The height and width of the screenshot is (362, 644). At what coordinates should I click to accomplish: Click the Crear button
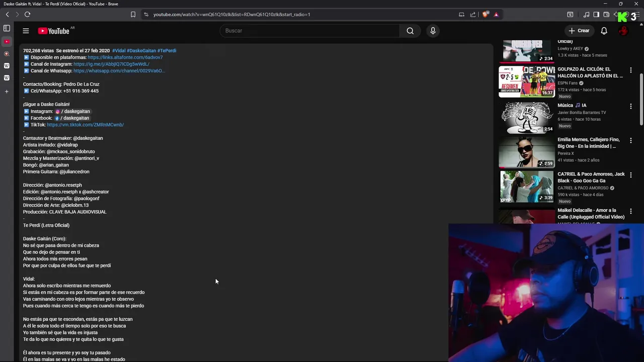click(579, 31)
